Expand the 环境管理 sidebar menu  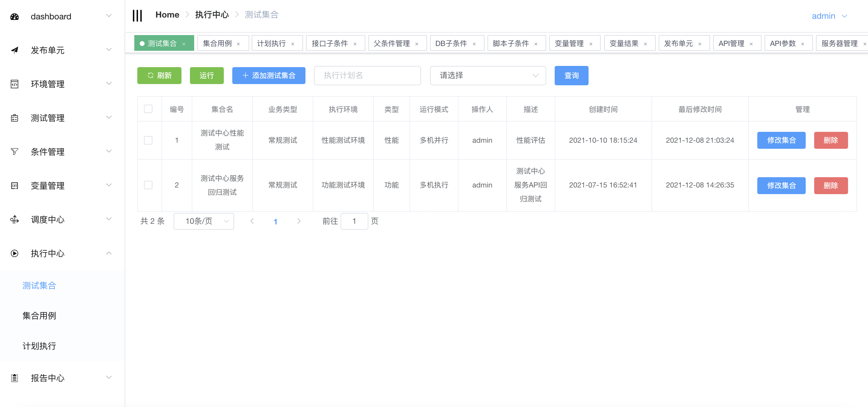(x=109, y=83)
